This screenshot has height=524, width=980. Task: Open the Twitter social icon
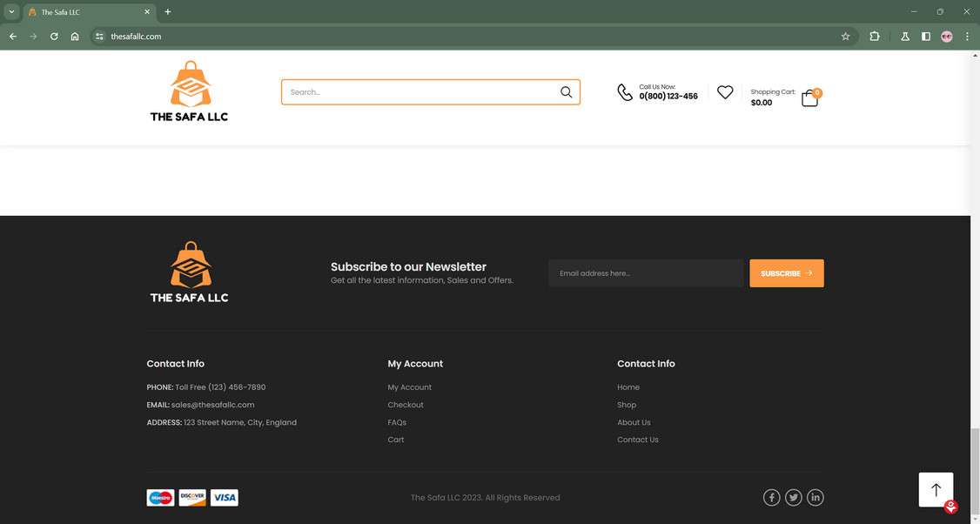point(794,498)
